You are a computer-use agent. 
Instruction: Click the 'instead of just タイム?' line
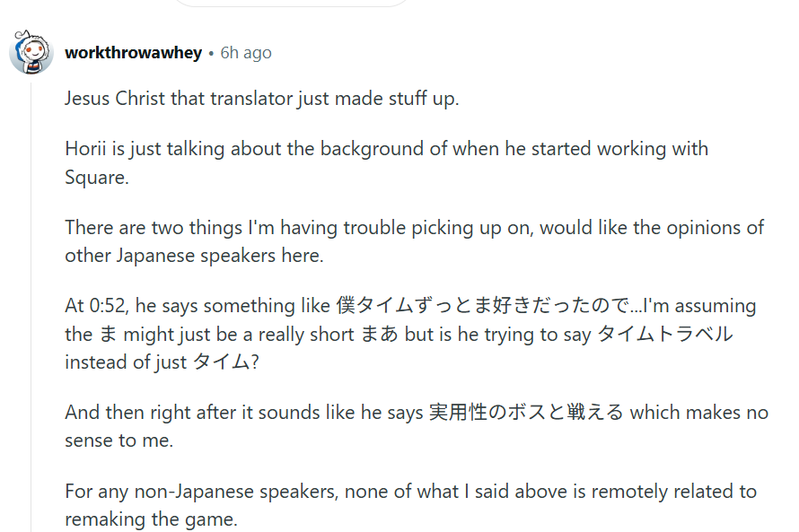tap(162, 362)
